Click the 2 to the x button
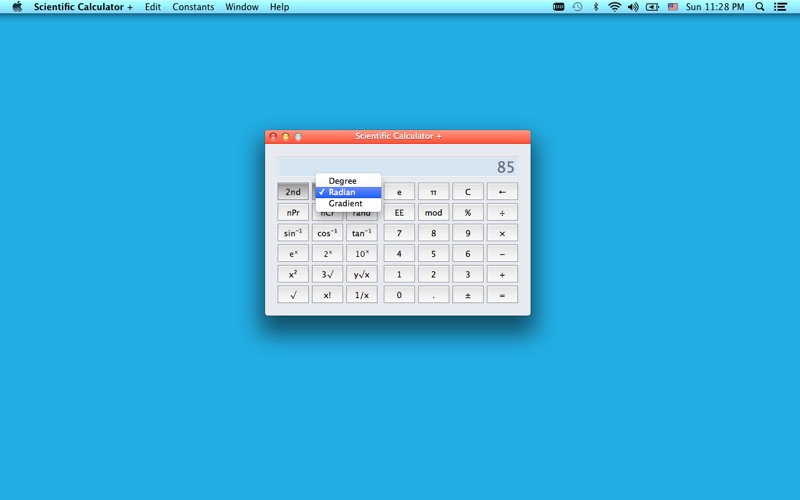The height and width of the screenshot is (500, 800). coord(327,253)
